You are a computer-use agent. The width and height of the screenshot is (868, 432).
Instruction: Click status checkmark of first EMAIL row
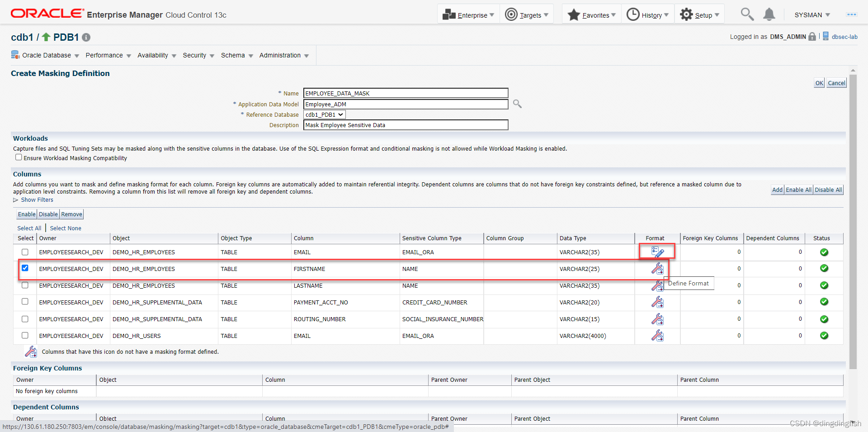click(x=824, y=252)
